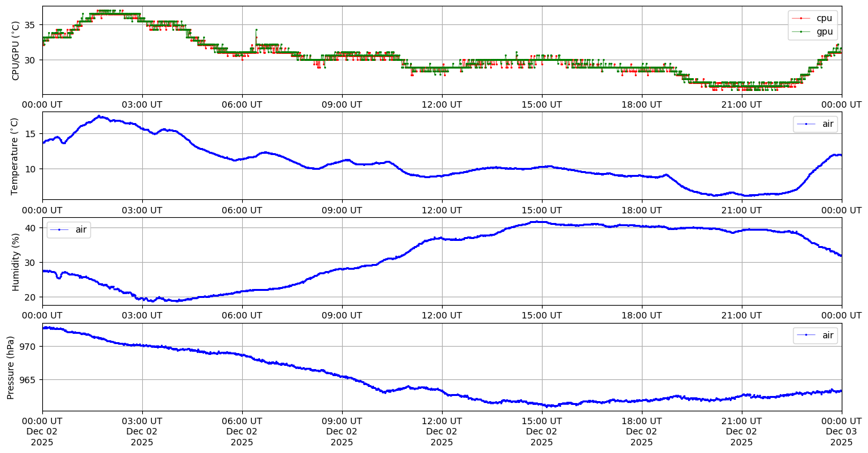
Task: Click 18:00 UT tick label under Humidity plot
Action: (x=641, y=316)
